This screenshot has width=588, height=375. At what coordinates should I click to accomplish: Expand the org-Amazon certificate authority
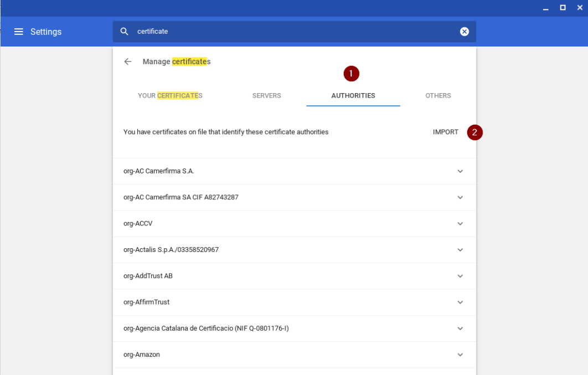(x=460, y=355)
